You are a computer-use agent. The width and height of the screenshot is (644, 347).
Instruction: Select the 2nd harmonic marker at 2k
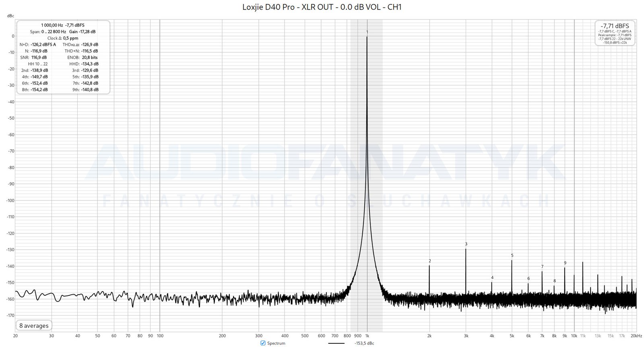pyautogui.click(x=430, y=261)
